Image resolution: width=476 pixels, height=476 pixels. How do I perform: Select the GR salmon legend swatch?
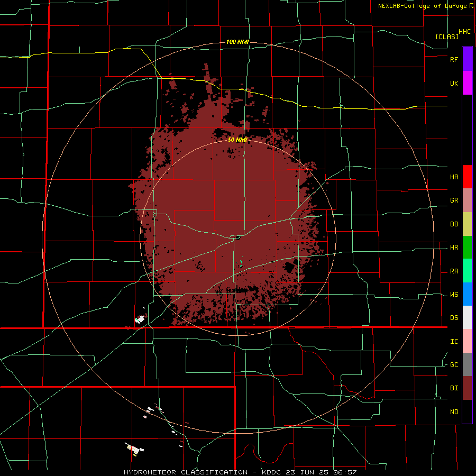[x=467, y=200]
